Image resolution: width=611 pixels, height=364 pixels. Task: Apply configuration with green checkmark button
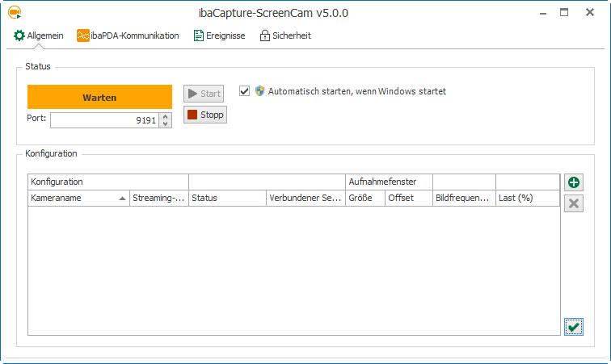coord(574,327)
